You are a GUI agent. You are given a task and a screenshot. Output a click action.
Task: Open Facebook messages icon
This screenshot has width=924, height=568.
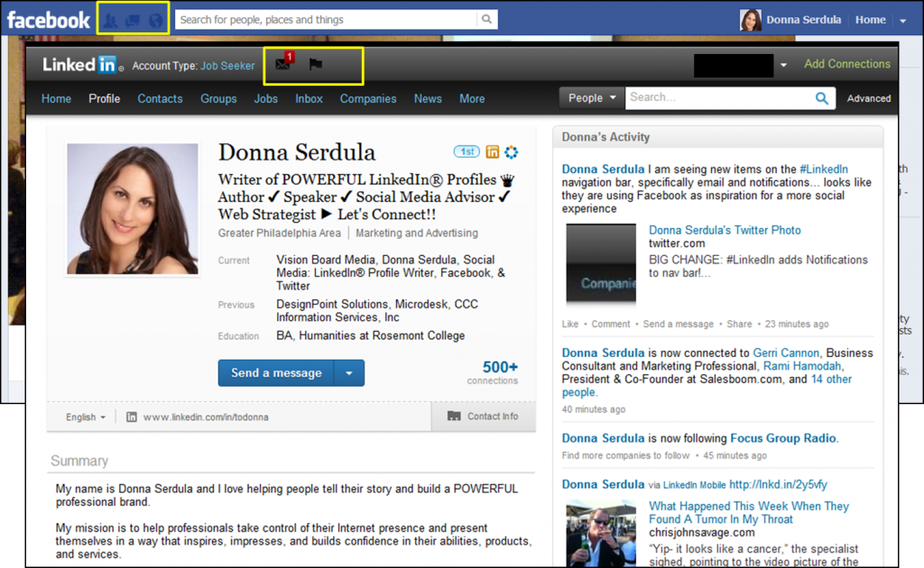coord(133,21)
